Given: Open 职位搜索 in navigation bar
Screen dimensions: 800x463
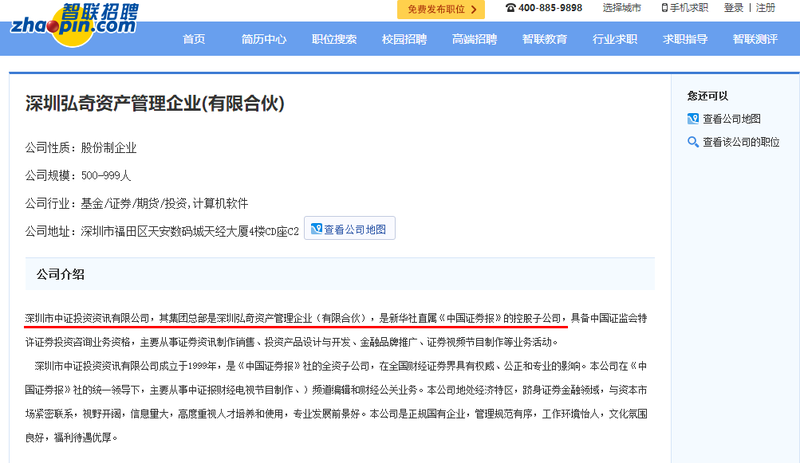Looking at the screenshot, I should 334,39.
